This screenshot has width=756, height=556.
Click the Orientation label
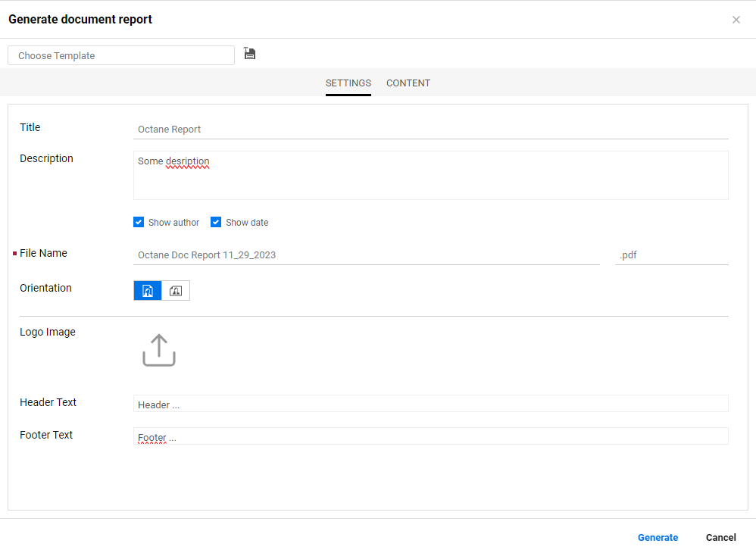tap(45, 288)
